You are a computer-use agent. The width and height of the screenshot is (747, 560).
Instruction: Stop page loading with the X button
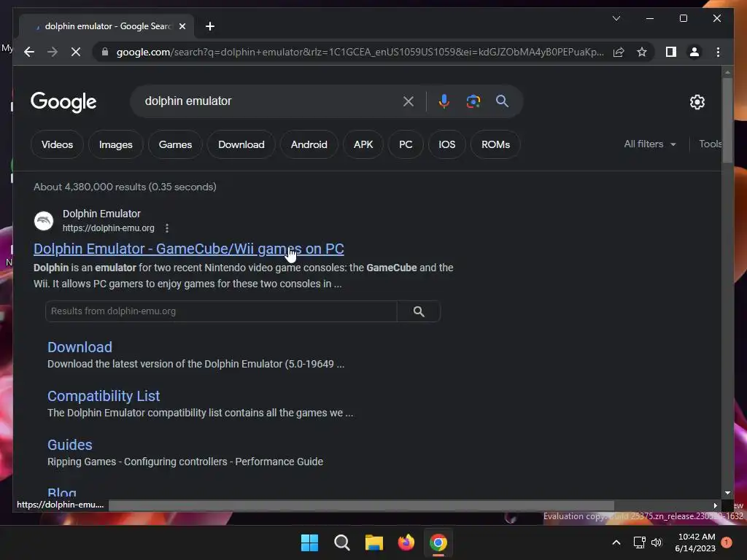click(76, 52)
